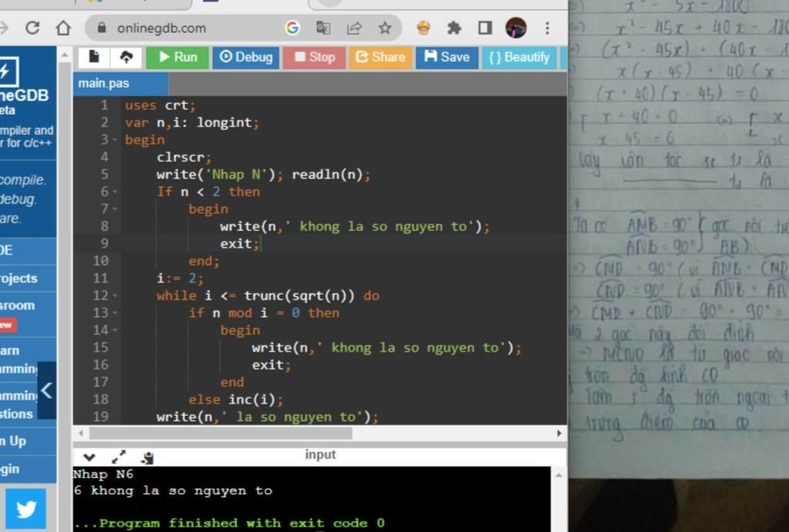Click the 'input' console label
Screen dimensions: 789x532
[320, 454]
